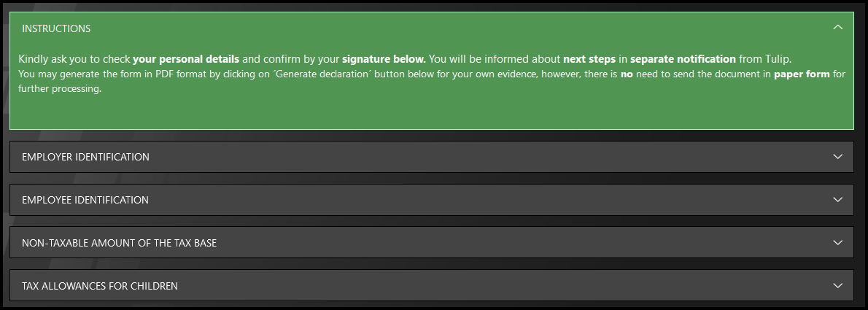
Task: Open TAX ALLOWANCES FOR CHILDREN section
Action: click(100, 286)
